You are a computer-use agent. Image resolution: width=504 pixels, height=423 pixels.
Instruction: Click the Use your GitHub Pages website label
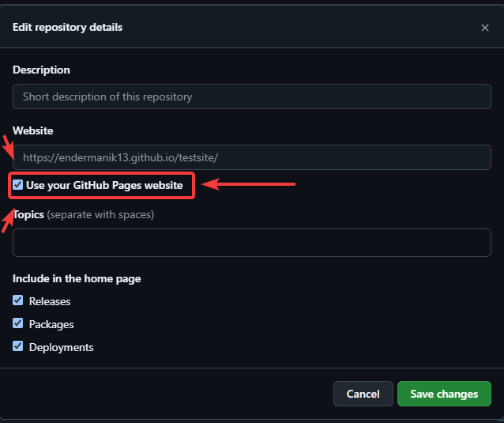pyautogui.click(x=104, y=185)
